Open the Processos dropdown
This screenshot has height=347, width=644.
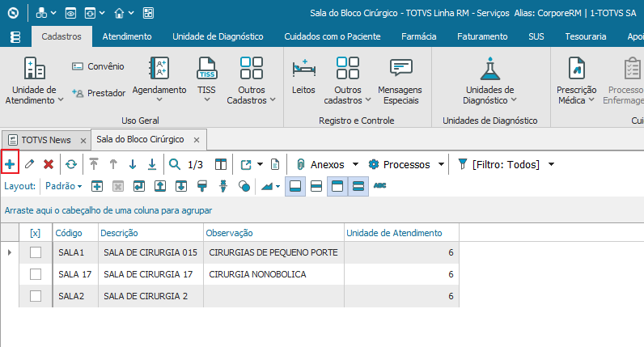click(x=406, y=164)
